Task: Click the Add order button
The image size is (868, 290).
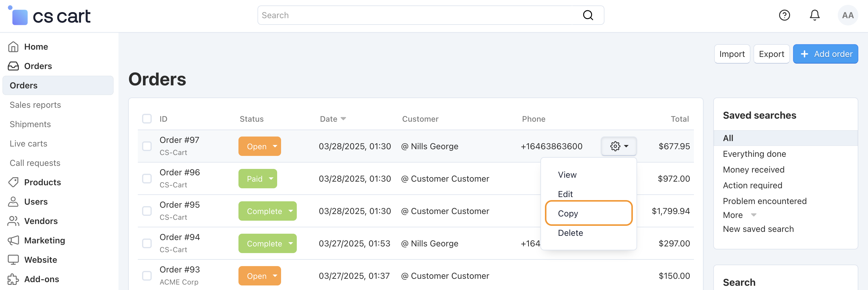Action: click(x=825, y=54)
